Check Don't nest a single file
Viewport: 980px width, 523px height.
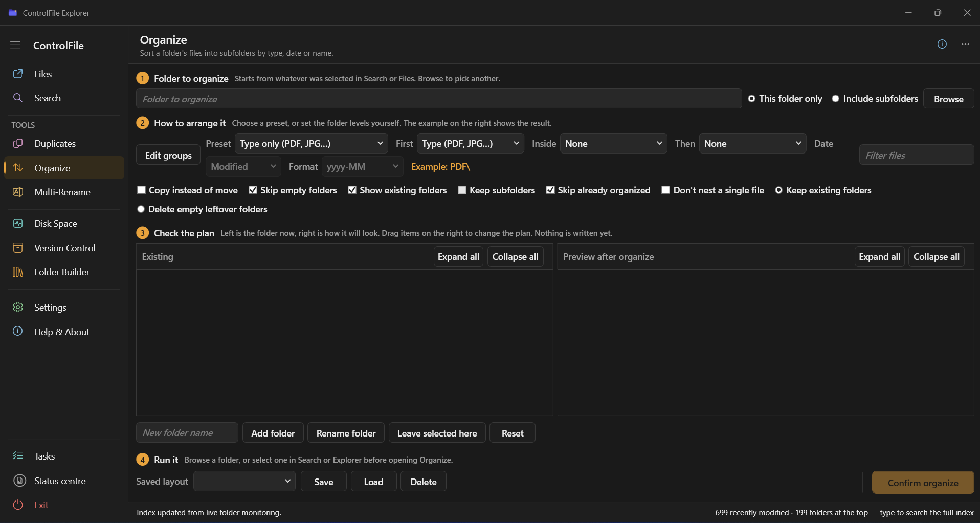(x=712, y=190)
